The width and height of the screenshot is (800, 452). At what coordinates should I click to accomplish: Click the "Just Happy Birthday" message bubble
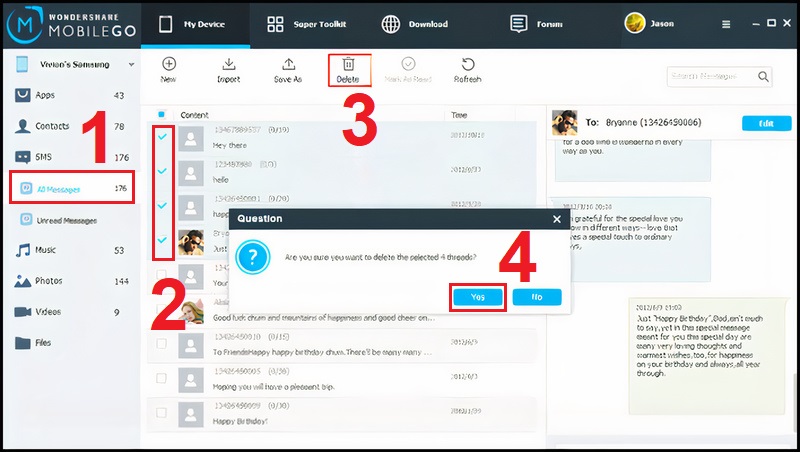click(x=707, y=355)
